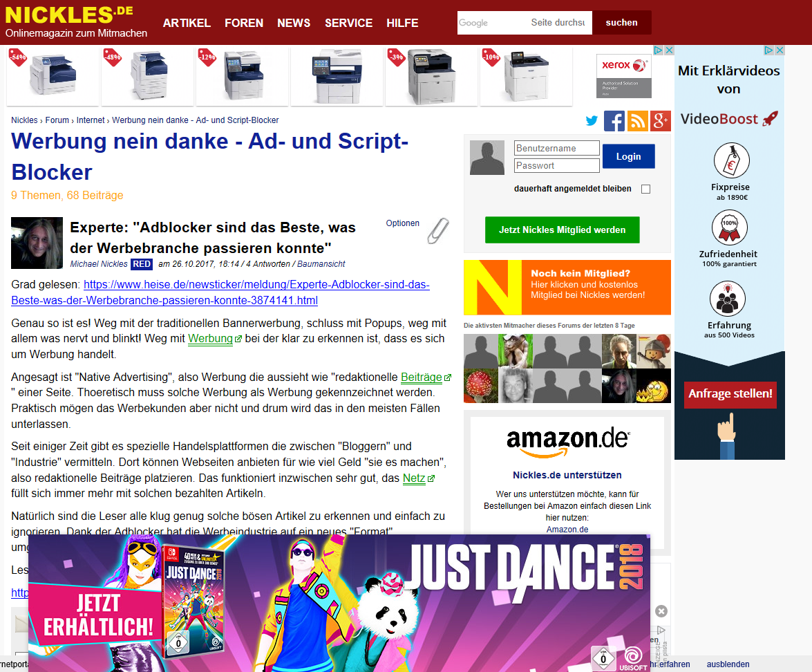Click the yellow smiley member avatar
812x672 pixels.
[654, 386]
